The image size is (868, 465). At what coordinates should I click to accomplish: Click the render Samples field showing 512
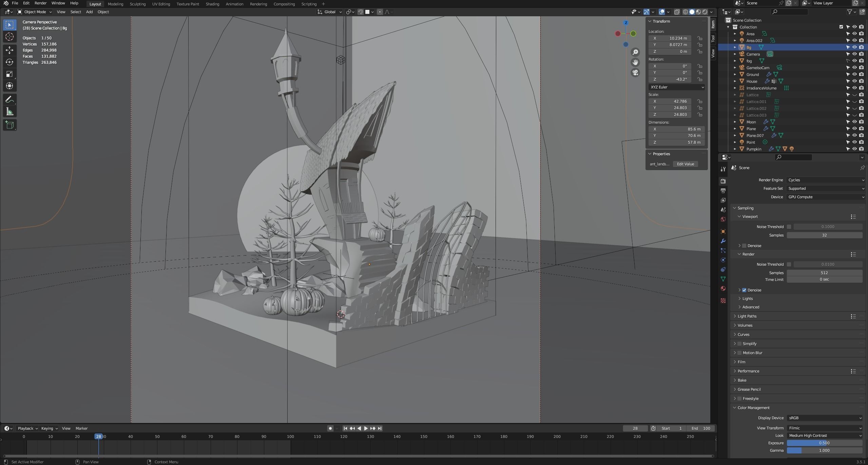click(x=825, y=273)
